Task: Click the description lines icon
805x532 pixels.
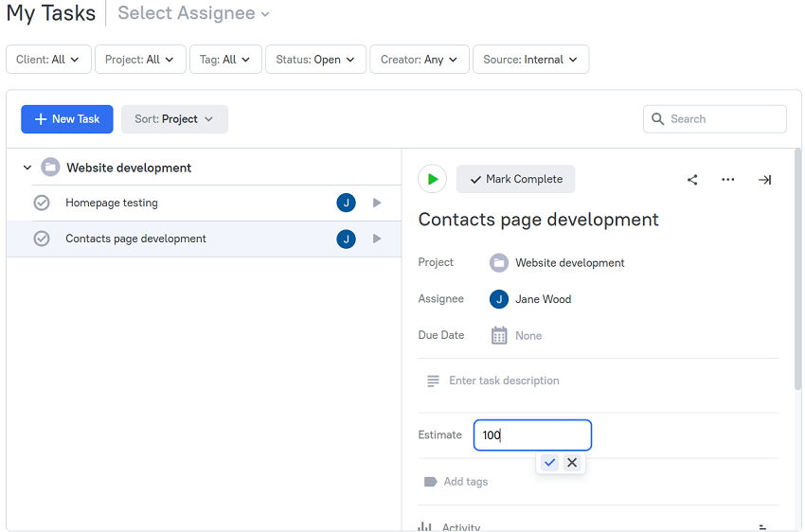Action: 433,381
